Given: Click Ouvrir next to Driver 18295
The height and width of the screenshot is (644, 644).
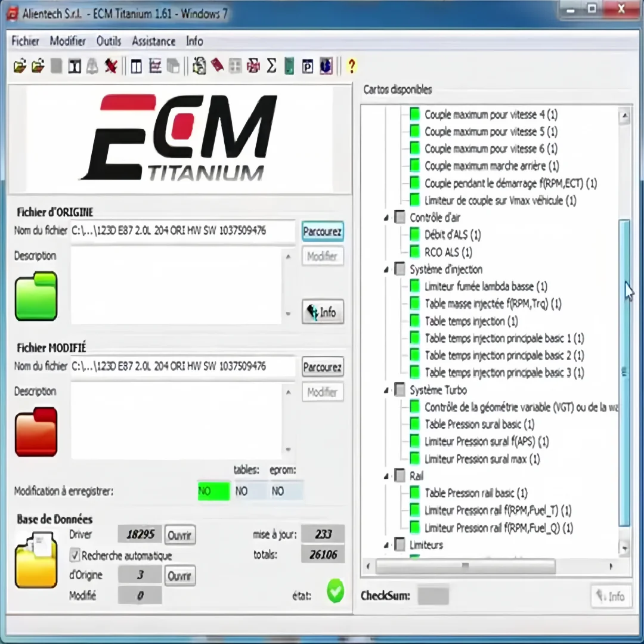Looking at the screenshot, I should pos(179,535).
